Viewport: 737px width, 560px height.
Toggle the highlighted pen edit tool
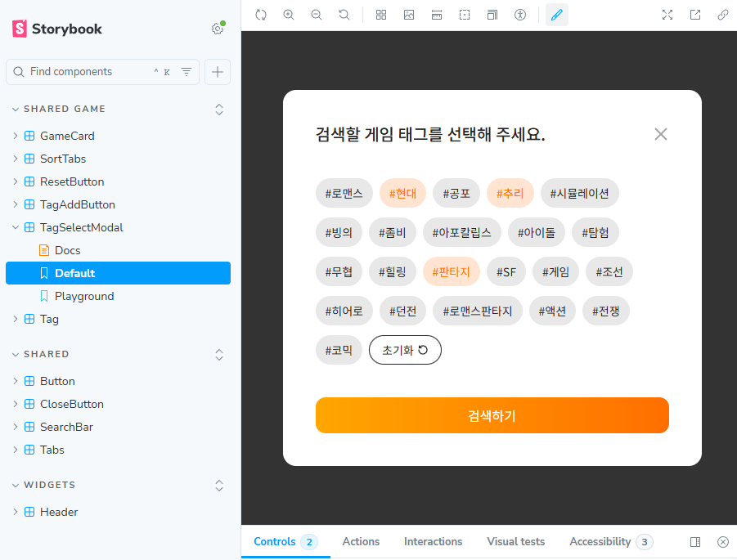pyautogui.click(x=557, y=15)
